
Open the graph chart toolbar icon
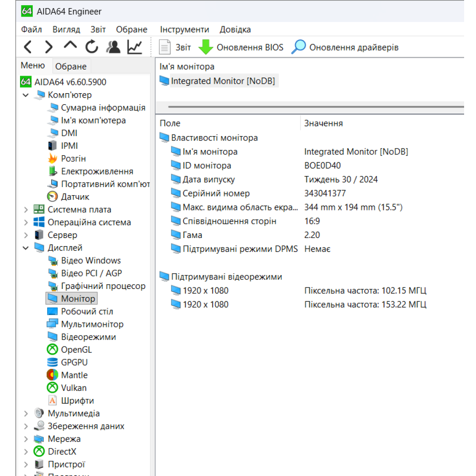[x=135, y=47]
